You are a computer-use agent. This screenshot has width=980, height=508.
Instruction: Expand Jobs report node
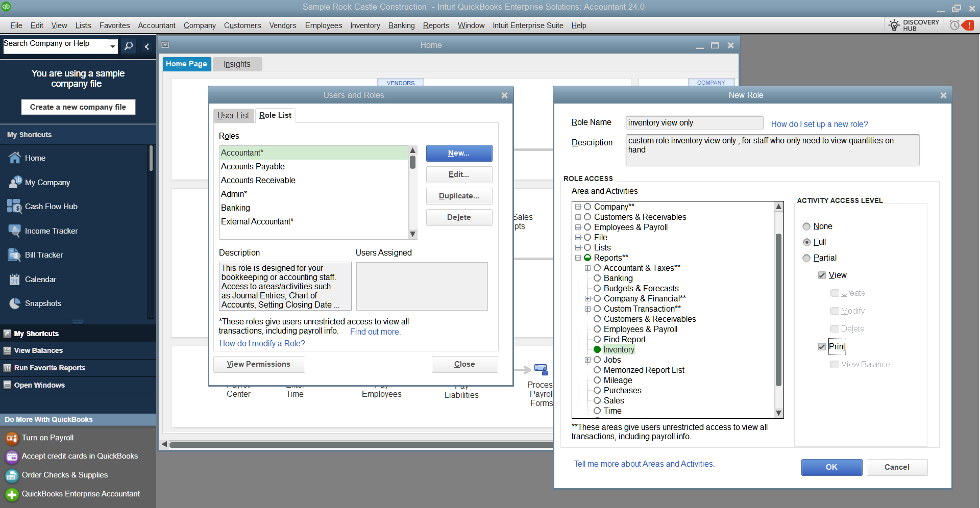587,360
